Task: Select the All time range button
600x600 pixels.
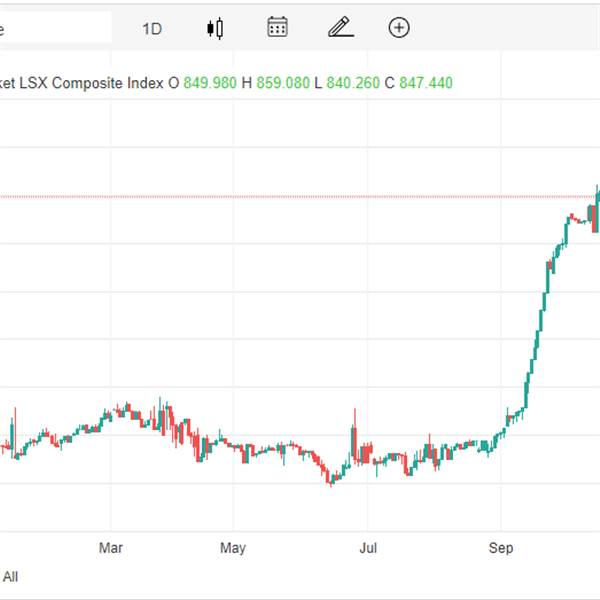Action: (10, 576)
